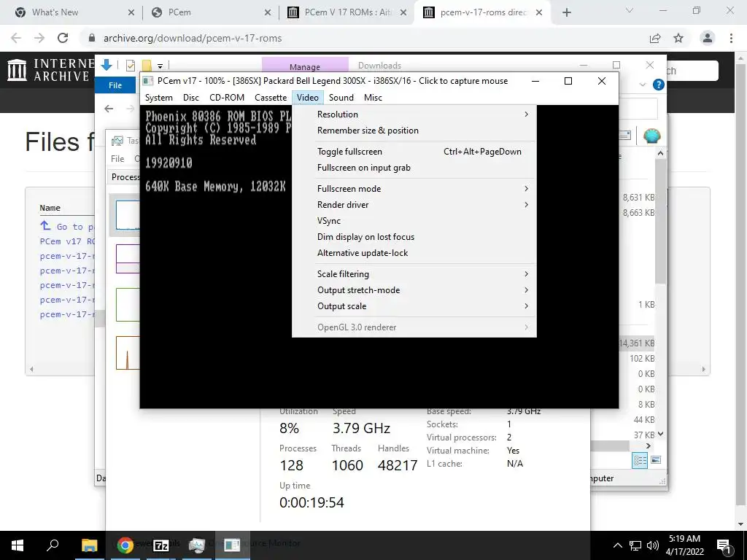This screenshot has width=747, height=560.
Task: Open the Explorer File tab
Action: coord(115,85)
